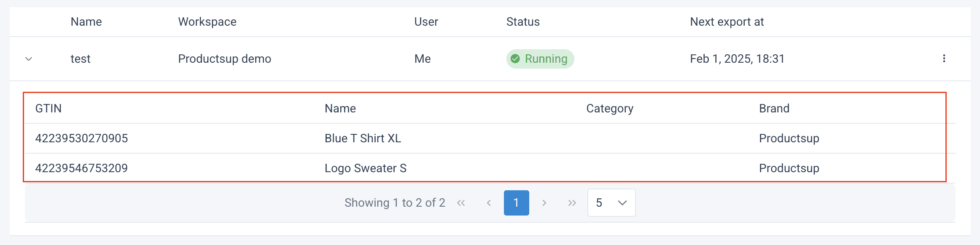The height and width of the screenshot is (245, 980).
Task: Click the Status column header
Action: 522,22
